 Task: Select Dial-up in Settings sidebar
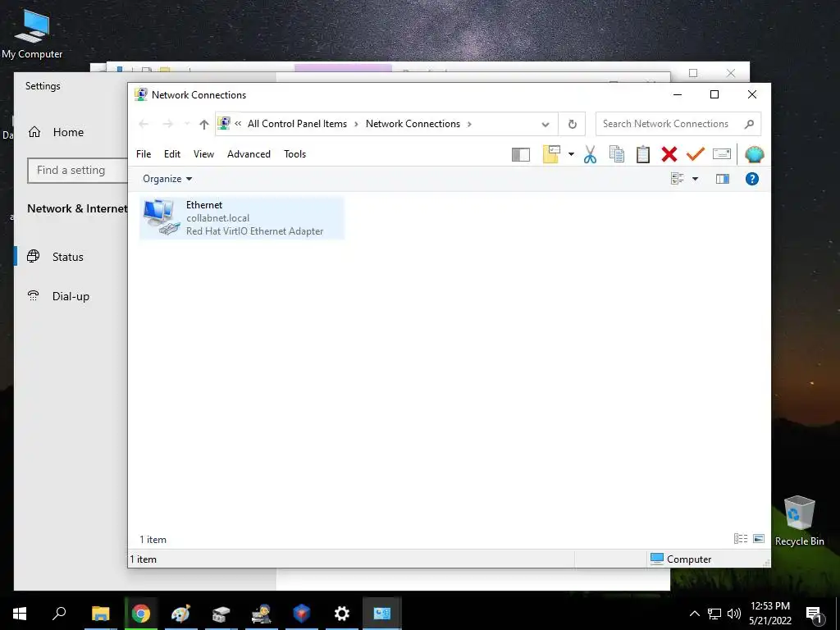[71, 296]
